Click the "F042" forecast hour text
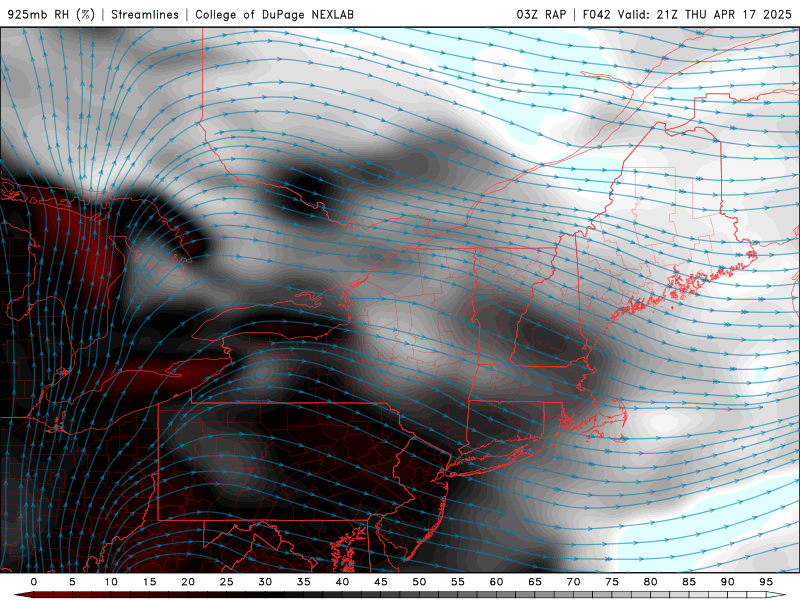This screenshot has height=600, width=800. [x=596, y=14]
